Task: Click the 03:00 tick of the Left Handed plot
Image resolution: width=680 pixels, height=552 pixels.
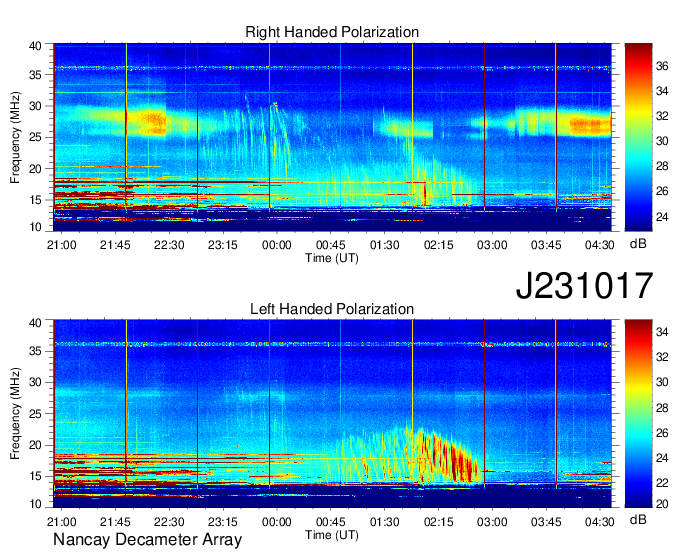Action: (492, 522)
